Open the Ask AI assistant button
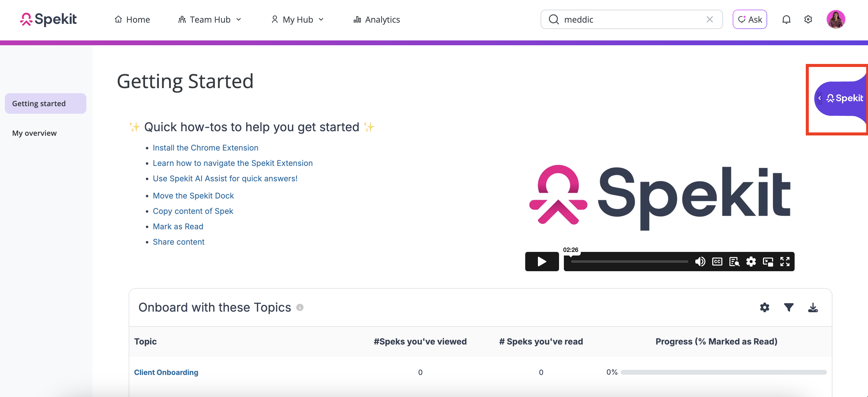The width and height of the screenshot is (868, 397). pos(749,19)
